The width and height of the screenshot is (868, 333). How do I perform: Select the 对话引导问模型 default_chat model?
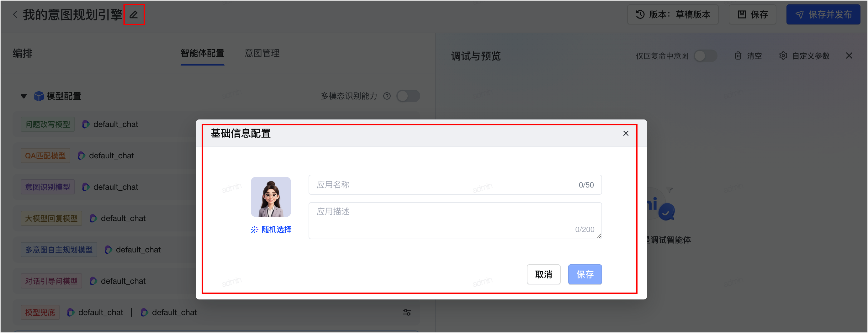(x=123, y=281)
